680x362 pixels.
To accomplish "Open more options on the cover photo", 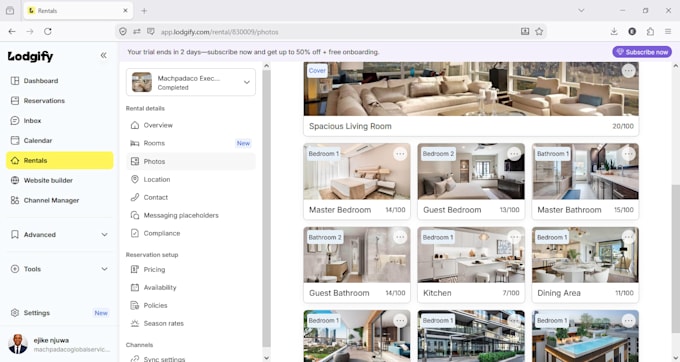I will (628, 71).
